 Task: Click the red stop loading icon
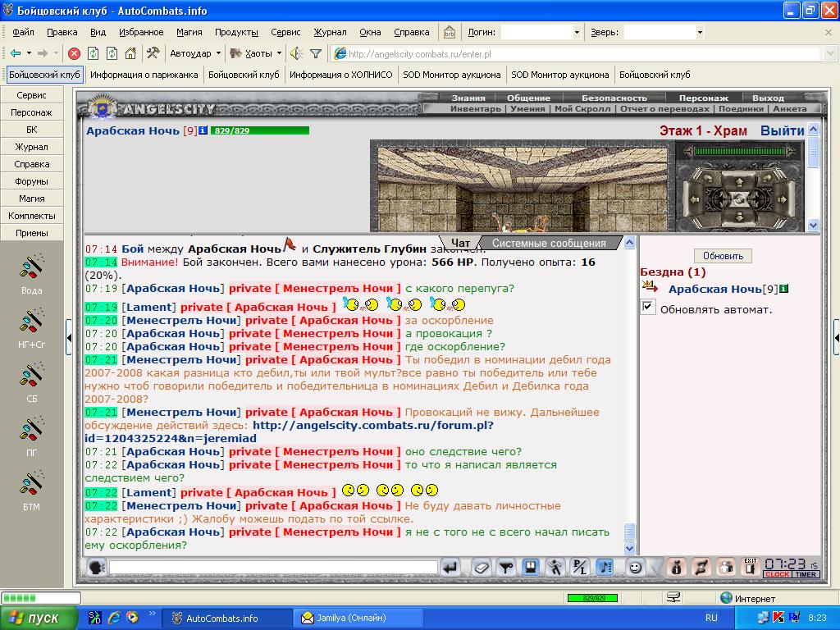(75, 53)
